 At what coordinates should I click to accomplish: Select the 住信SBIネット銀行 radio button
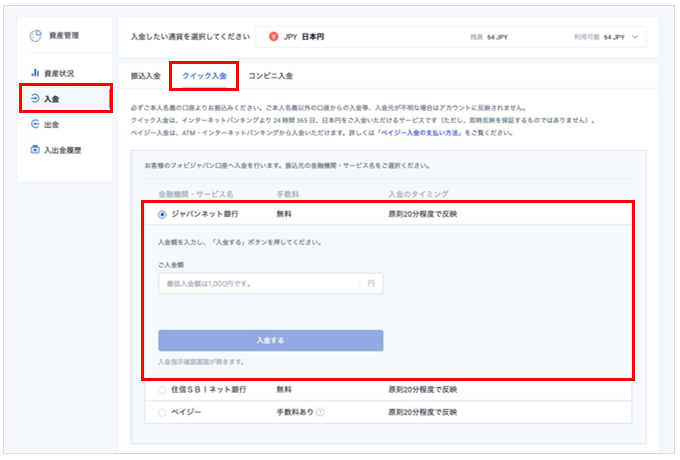162,390
